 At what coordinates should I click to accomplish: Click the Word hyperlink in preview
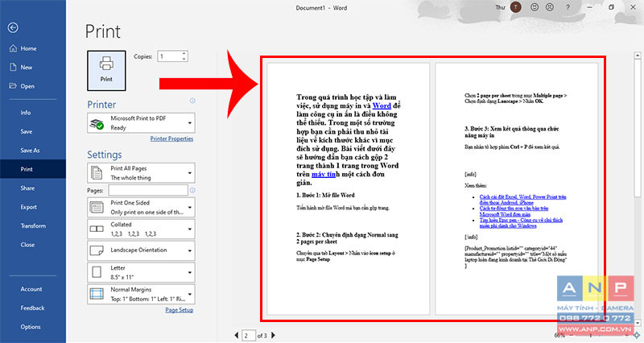point(382,105)
